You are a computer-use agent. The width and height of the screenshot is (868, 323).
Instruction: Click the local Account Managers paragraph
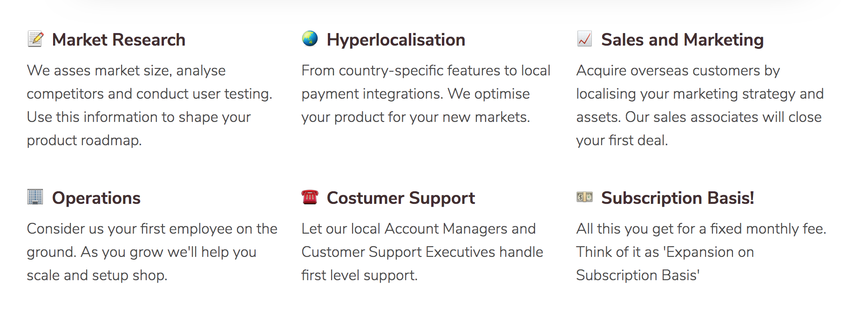(x=422, y=252)
